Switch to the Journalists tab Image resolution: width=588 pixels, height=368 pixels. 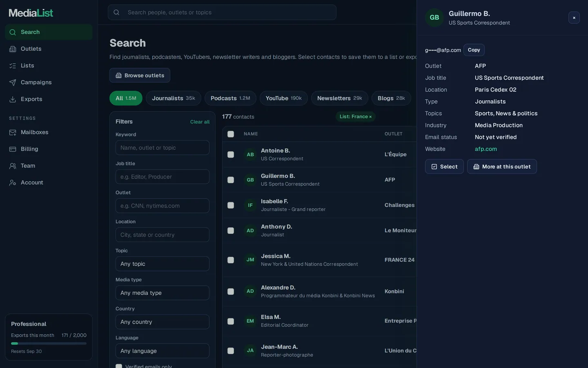point(174,98)
